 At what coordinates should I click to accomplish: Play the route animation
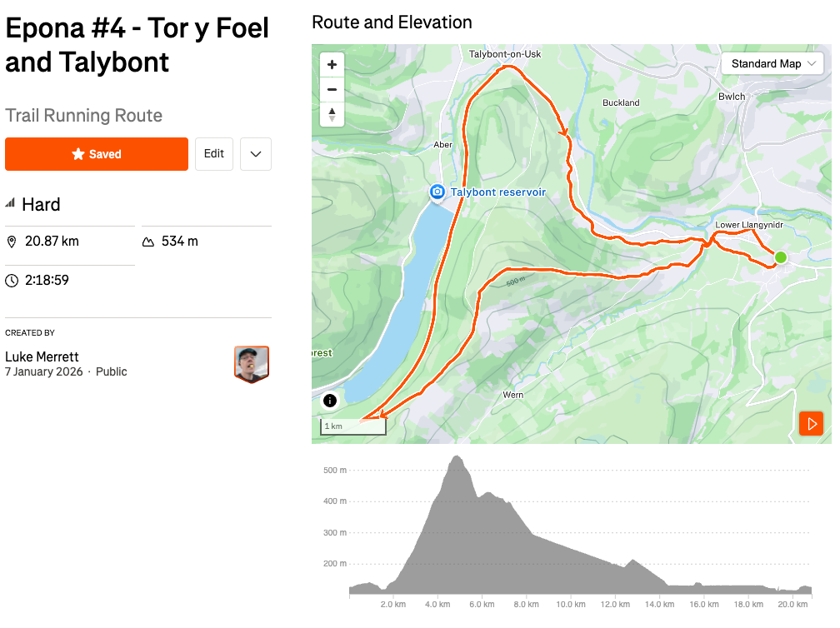pyautogui.click(x=810, y=423)
